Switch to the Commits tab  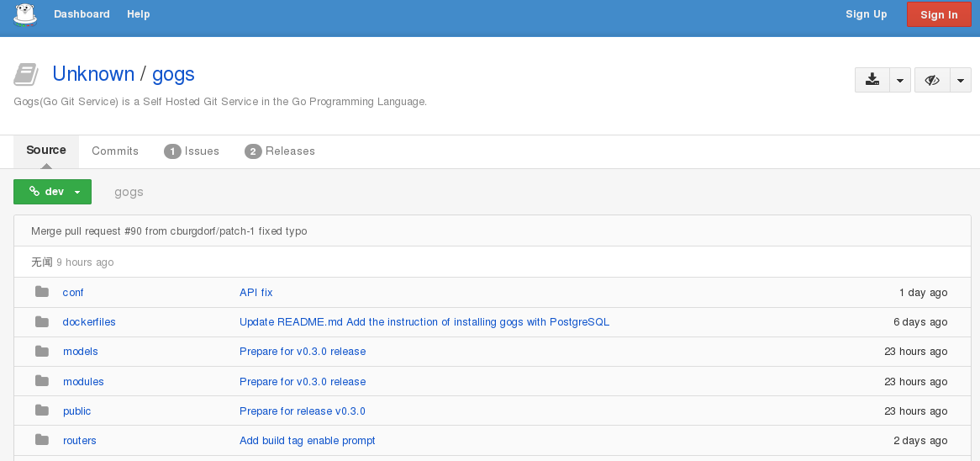click(115, 151)
